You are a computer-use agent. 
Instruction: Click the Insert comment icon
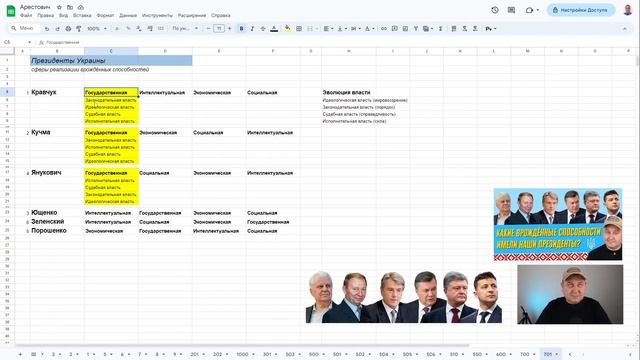coord(394,29)
